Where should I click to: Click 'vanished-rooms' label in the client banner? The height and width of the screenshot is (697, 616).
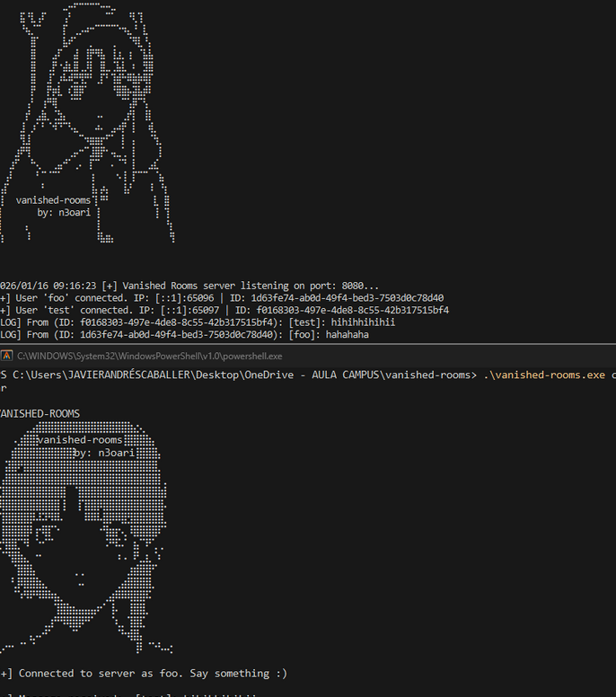(80, 440)
